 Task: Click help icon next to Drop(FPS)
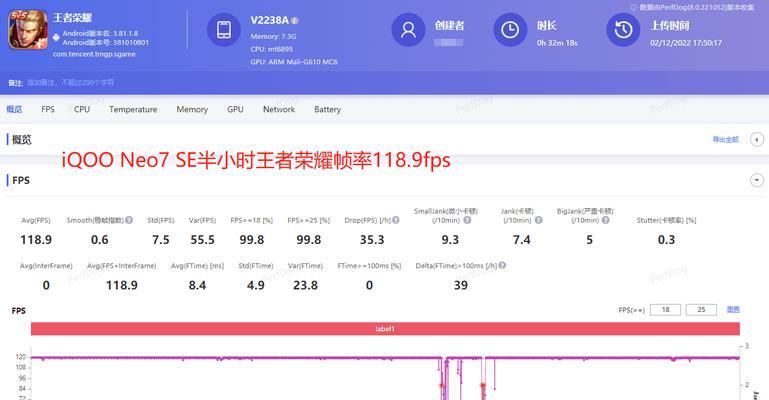[396, 220]
